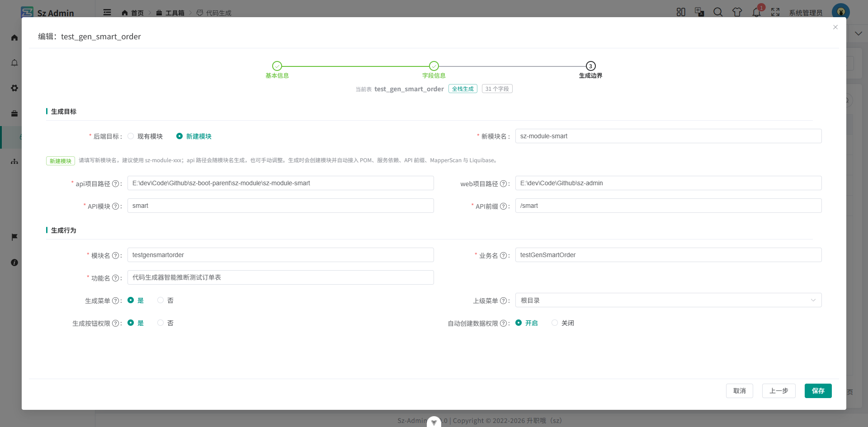This screenshot has width=868, height=427.
Task: Select the 现有模块 radio option
Action: click(145, 136)
